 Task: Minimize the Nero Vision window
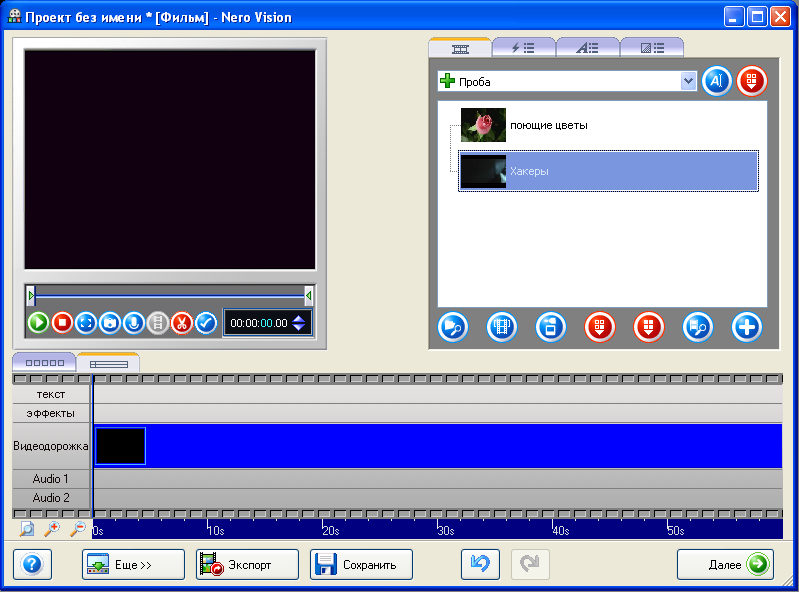pos(734,17)
